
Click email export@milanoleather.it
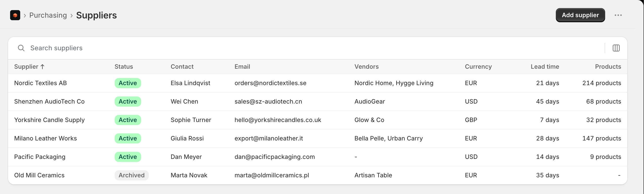[x=269, y=138]
